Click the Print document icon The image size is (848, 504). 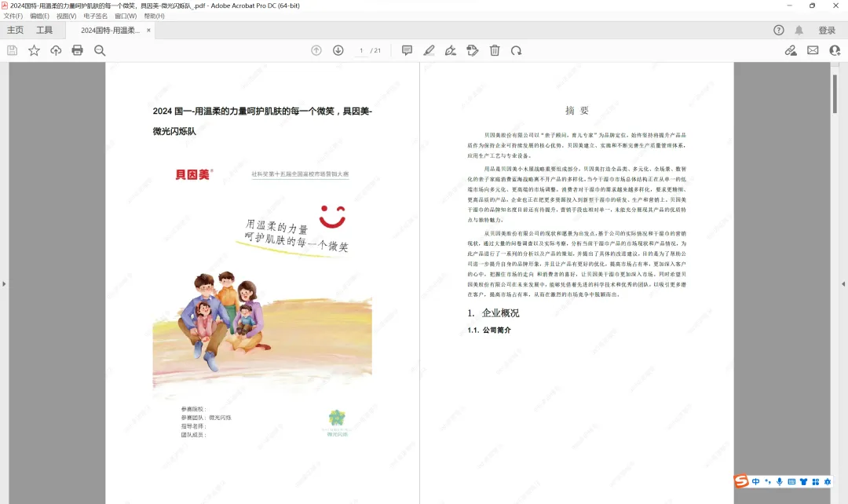pyautogui.click(x=76, y=50)
